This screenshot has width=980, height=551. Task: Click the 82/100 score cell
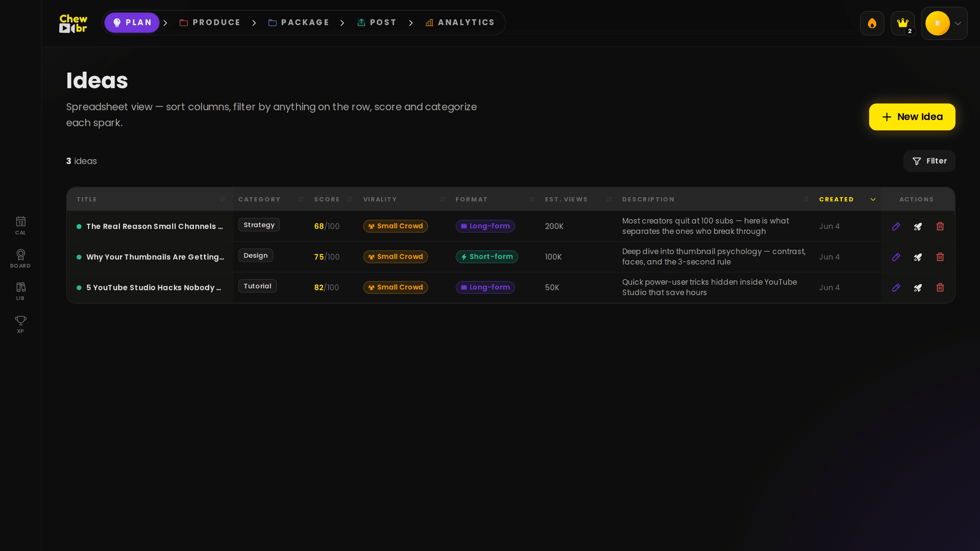click(x=326, y=287)
